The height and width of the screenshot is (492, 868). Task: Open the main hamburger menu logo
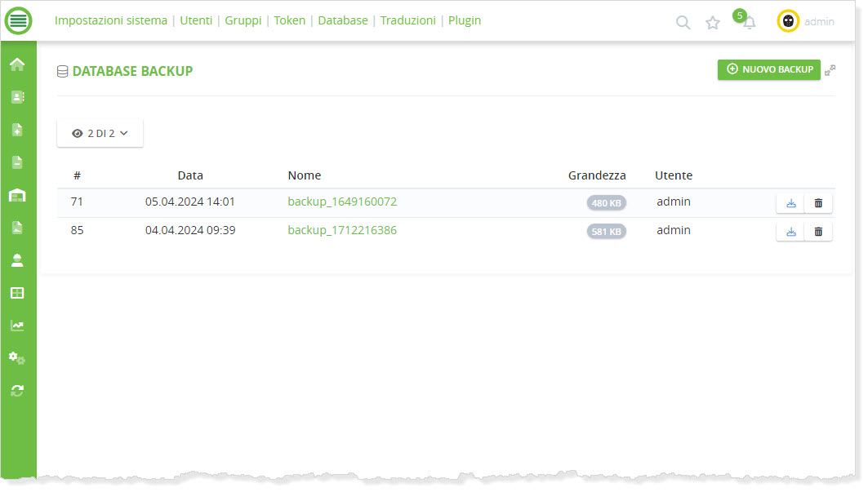tap(18, 21)
